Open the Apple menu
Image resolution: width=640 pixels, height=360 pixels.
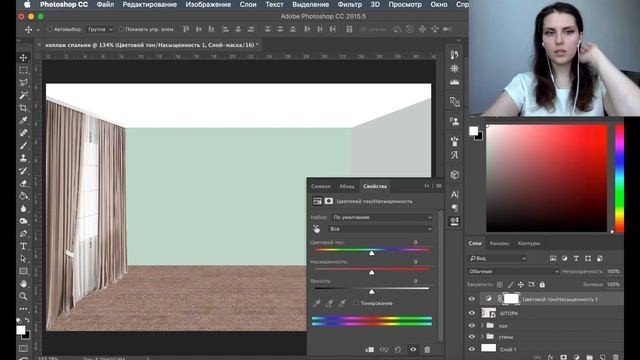click(x=27, y=4)
